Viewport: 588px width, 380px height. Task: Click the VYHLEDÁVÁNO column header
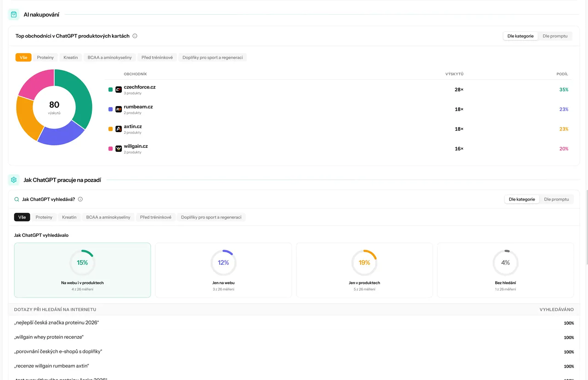pyautogui.click(x=557, y=309)
